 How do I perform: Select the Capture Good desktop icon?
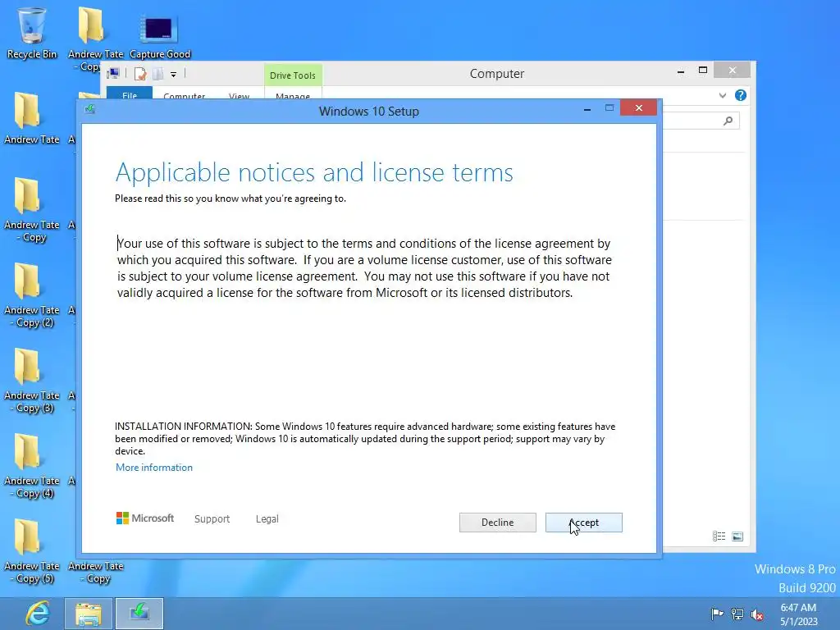pos(160,35)
